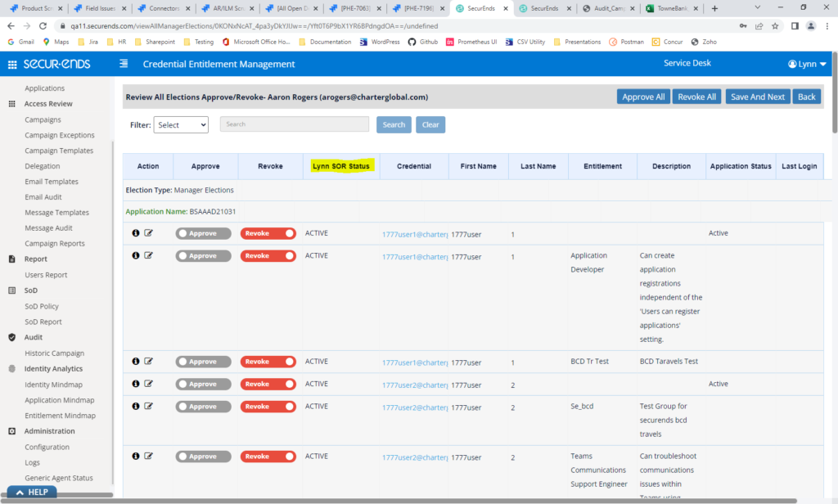Click the Report sidebar icon
Viewport: 838px width, 504px height.
click(11, 259)
